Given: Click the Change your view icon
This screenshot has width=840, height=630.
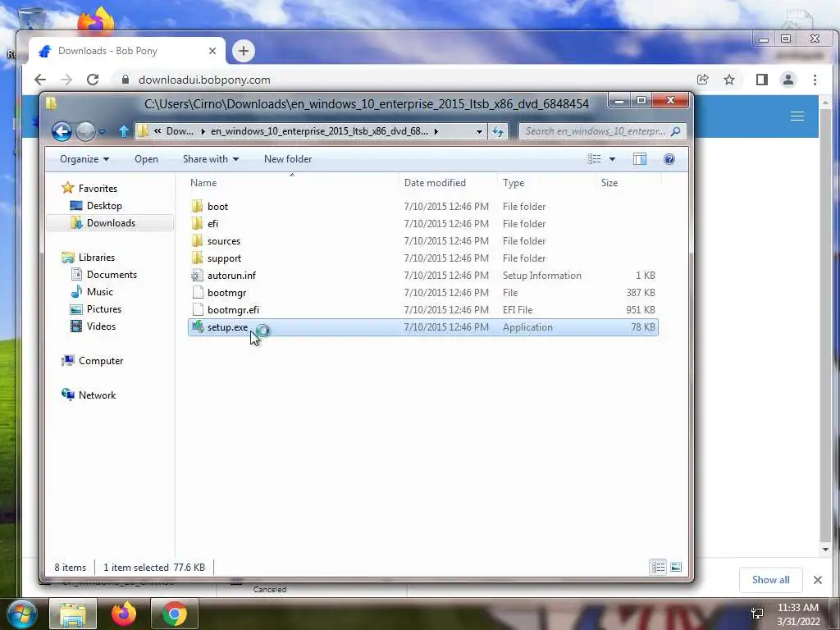Looking at the screenshot, I should pos(594,159).
